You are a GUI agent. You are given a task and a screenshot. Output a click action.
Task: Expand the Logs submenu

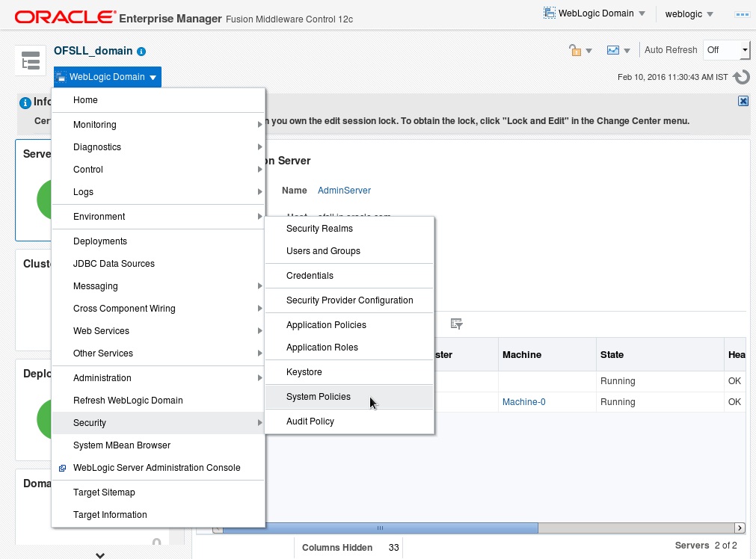coord(158,192)
